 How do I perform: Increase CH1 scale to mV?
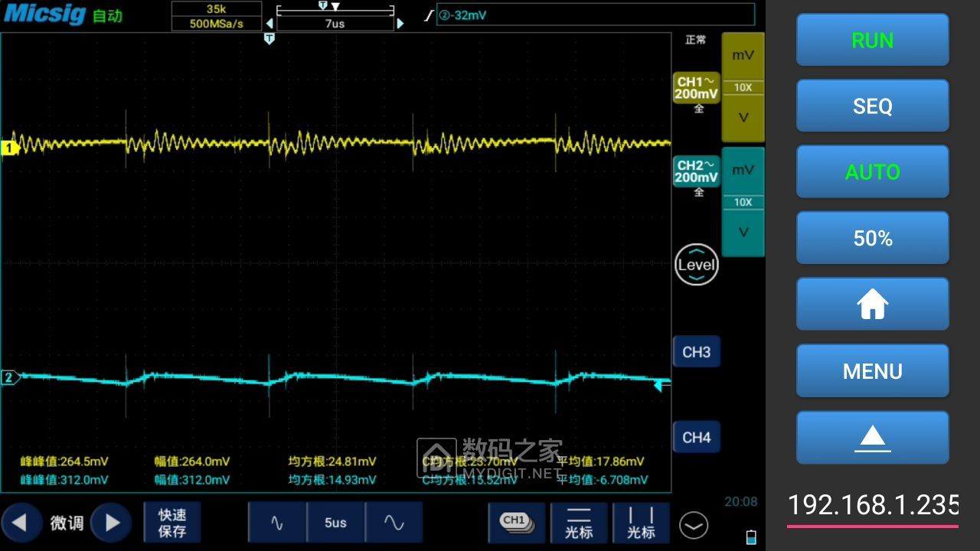(x=743, y=55)
